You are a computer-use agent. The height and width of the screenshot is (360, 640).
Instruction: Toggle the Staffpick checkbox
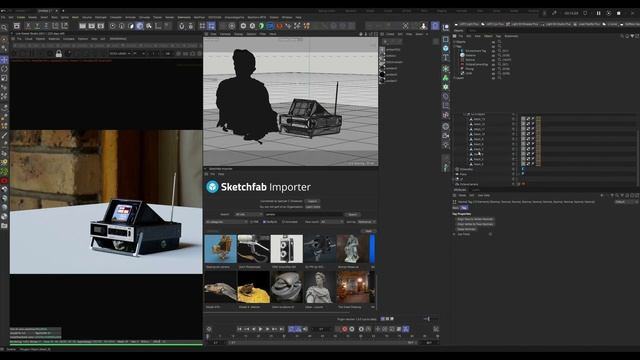(x=264, y=222)
